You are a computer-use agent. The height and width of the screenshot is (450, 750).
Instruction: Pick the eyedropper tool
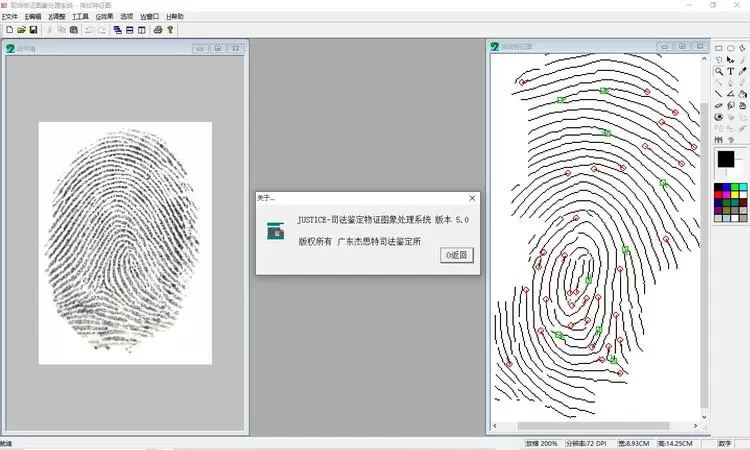[x=743, y=71]
